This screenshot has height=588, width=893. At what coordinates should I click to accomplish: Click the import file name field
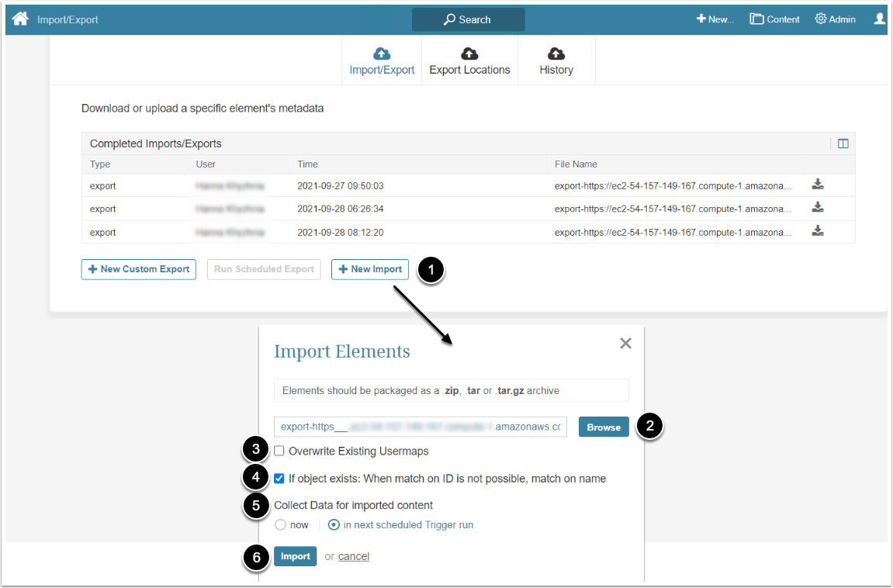tap(421, 427)
